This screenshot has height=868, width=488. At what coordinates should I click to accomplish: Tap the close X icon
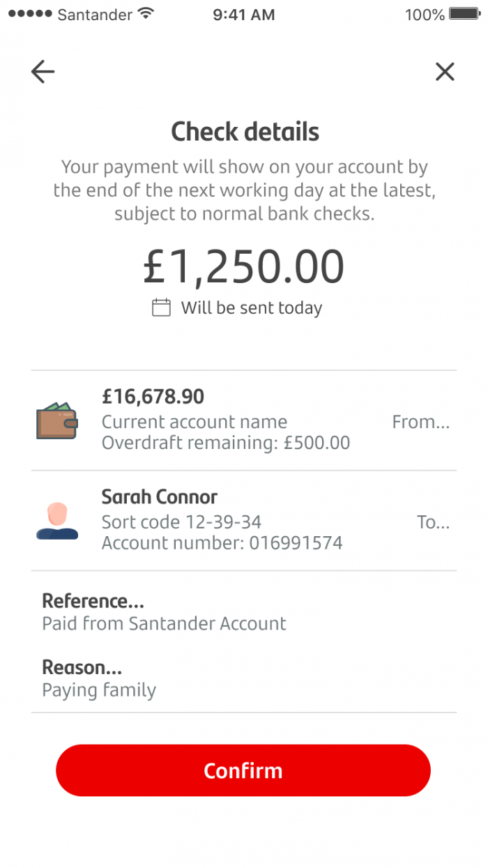(x=445, y=71)
